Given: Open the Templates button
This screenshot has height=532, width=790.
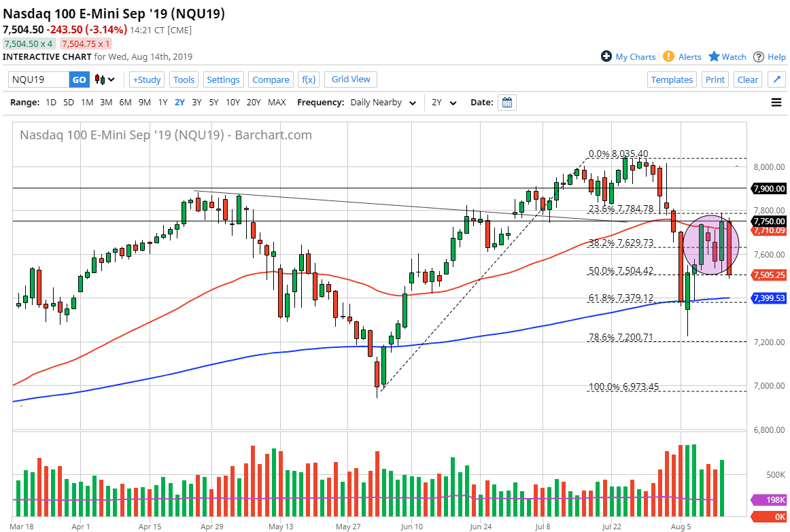Looking at the screenshot, I should (672, 79).
